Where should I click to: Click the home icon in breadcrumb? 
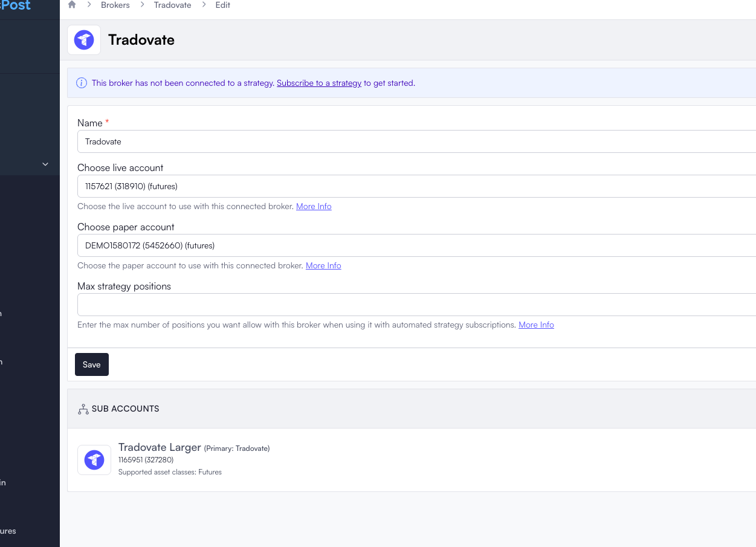(x=72, y=5)
